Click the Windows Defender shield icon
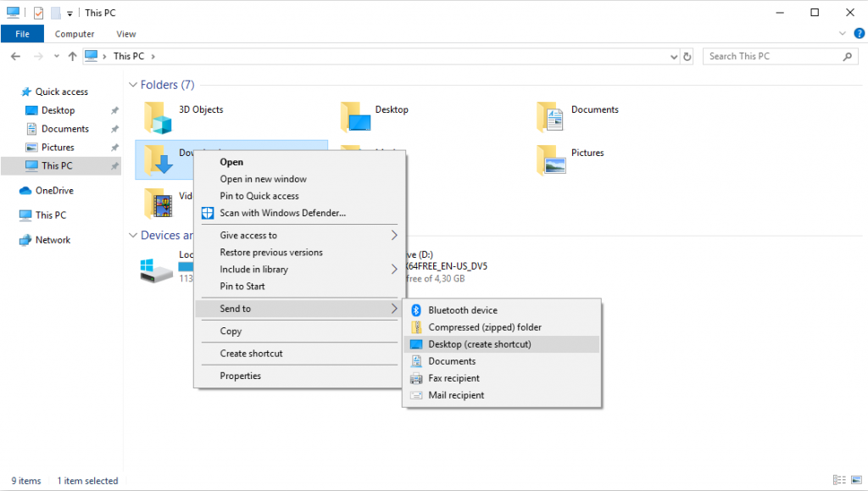 click(208, 213)
